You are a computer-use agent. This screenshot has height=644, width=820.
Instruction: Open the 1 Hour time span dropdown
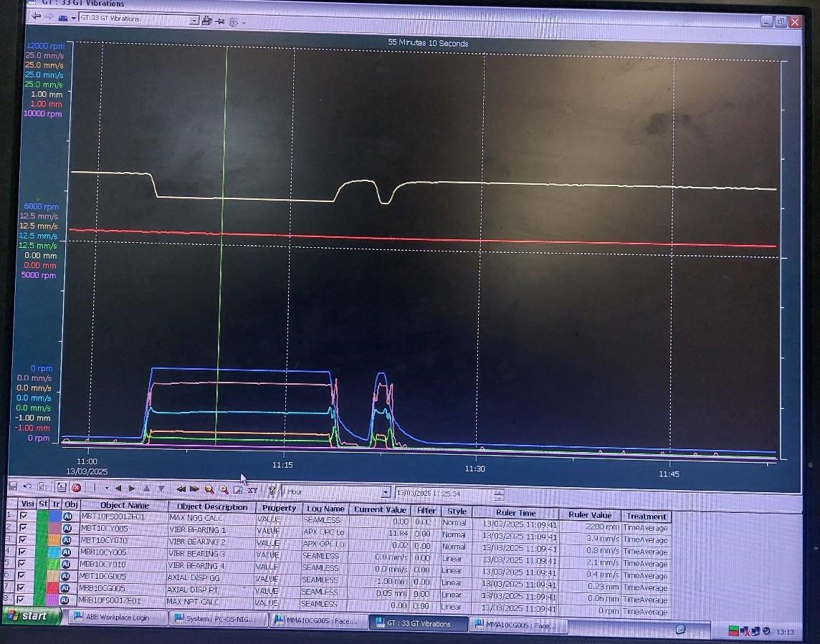(x=386, y=492)
